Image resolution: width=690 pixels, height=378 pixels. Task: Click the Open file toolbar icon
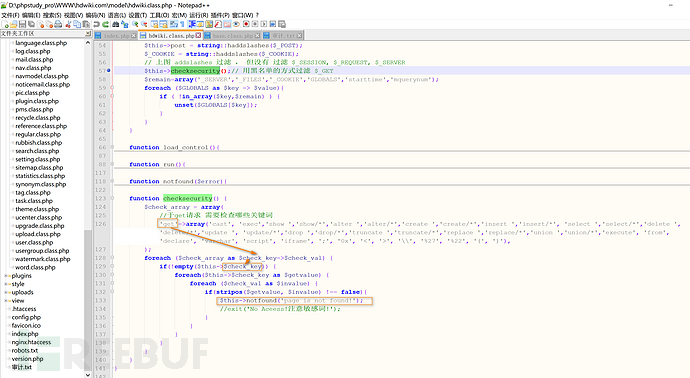click(x=14, y=24)
